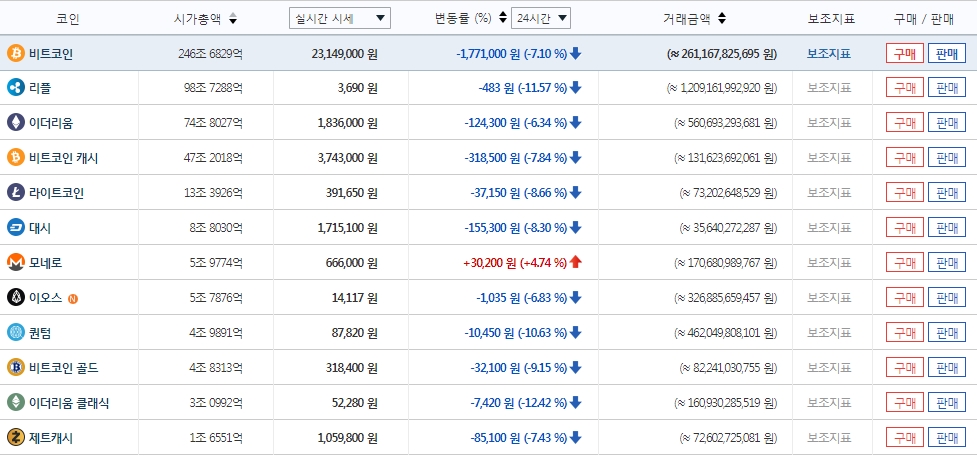The height and width of the screenshot is (458, 977).
Task: Sort by 거래금액 column arrows
Action: click(722, 19)
